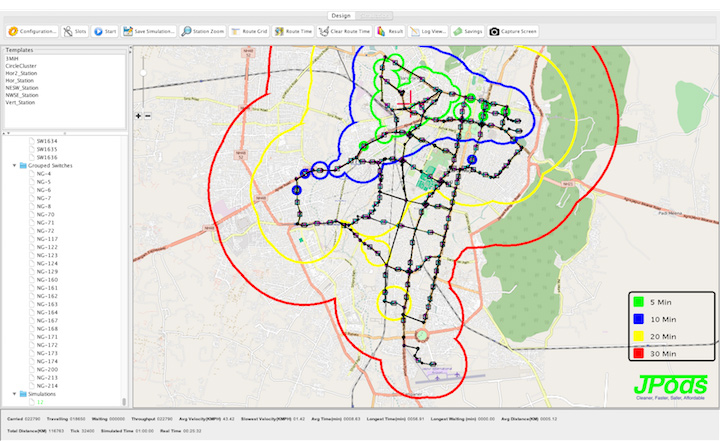Select the NG-129 tree item
This screenshot has height=441, width=720.
(x=46, y=272)
